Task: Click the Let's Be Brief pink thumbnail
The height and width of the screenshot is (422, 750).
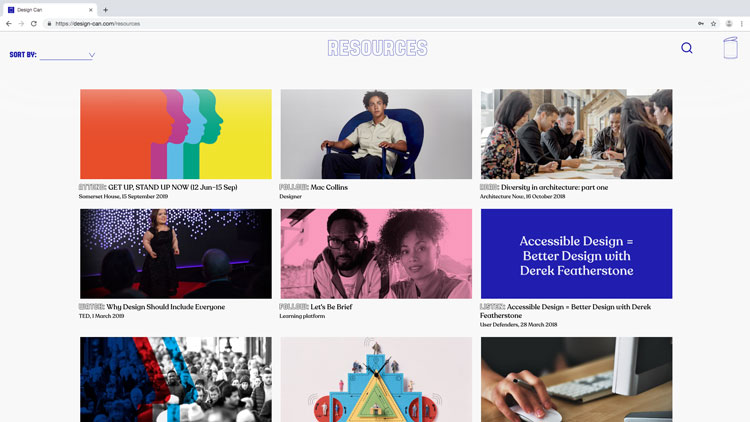Action: point(376,254)
